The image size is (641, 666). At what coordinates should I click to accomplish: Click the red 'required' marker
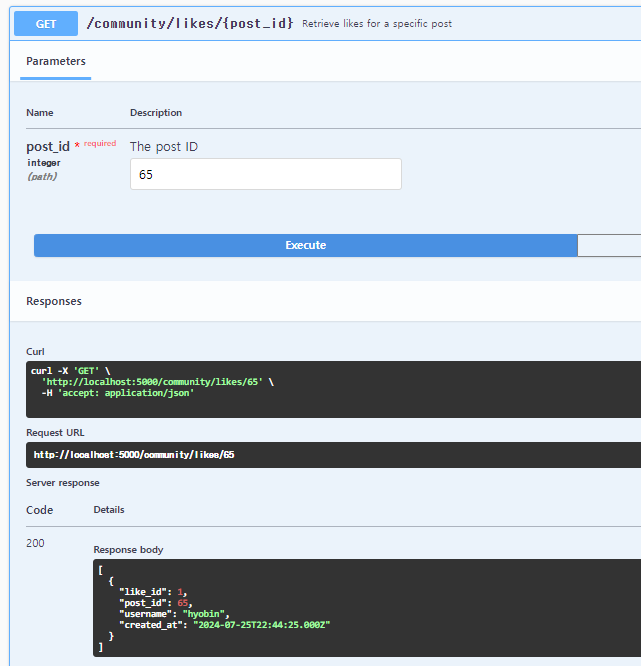(100, 144)
